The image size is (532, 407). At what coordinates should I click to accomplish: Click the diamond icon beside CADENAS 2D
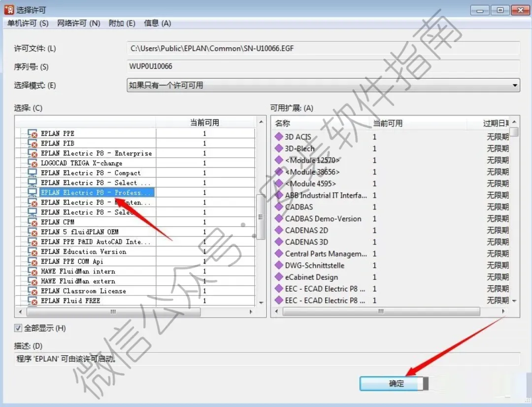tap(279, 230)
